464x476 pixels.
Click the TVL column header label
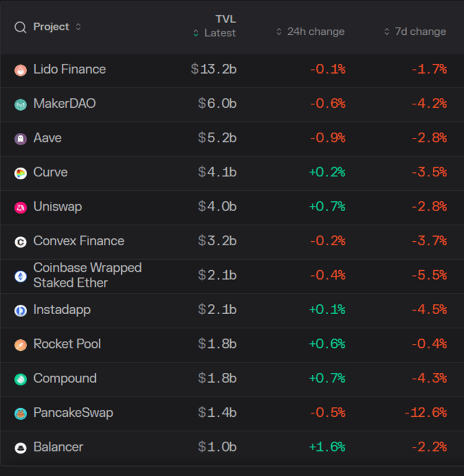(x=226, y=20)
